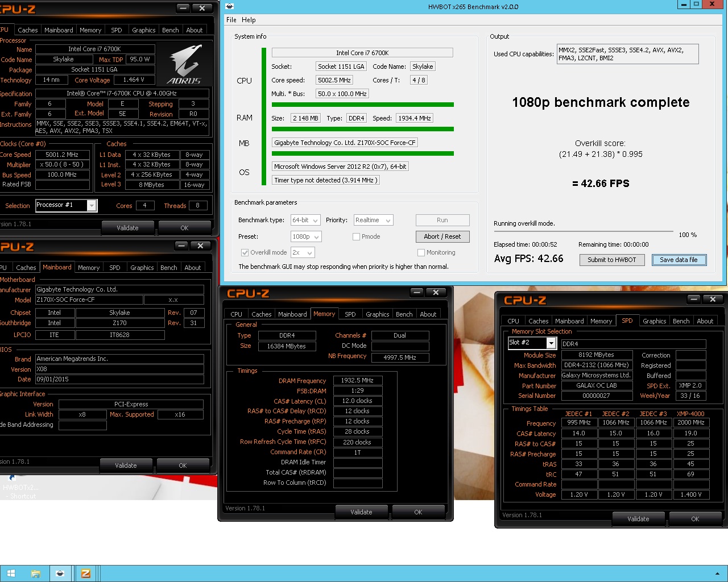
Task: Show hidden tray icons arrow
Action: [717, 574]
